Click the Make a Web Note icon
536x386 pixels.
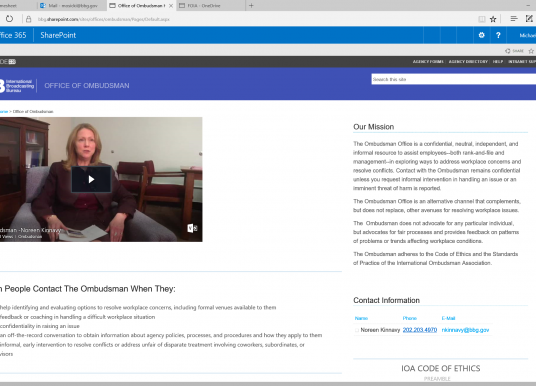pos(529,19)
